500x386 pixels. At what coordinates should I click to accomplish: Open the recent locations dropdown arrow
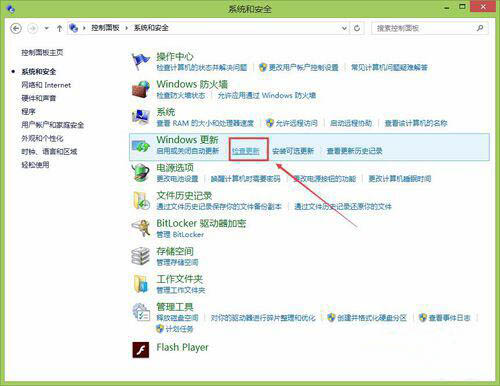pos(47,28)
